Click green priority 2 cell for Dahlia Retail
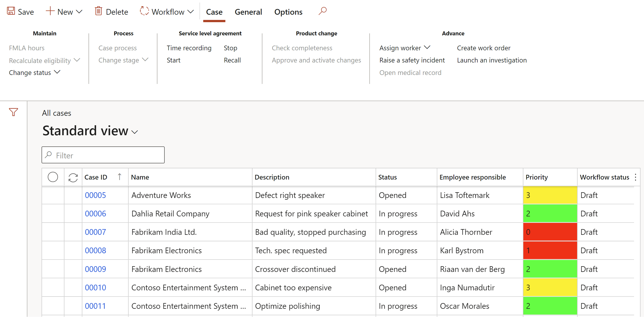 [x=550, y=214]
